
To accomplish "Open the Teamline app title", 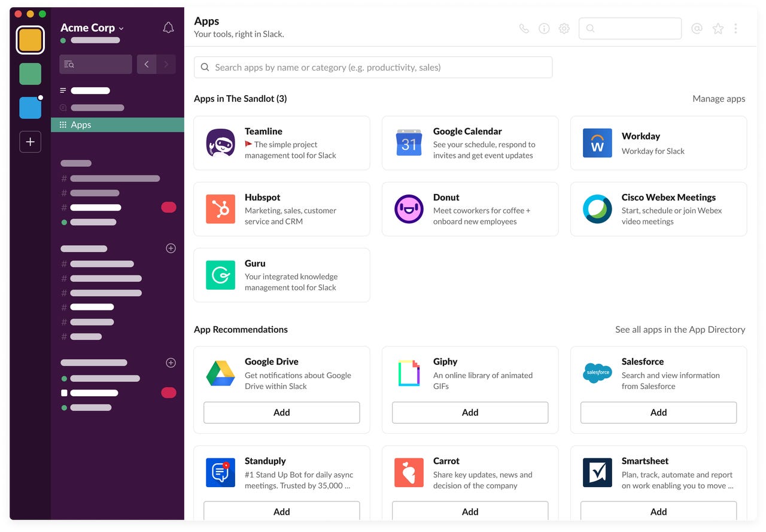I will 263,132.
